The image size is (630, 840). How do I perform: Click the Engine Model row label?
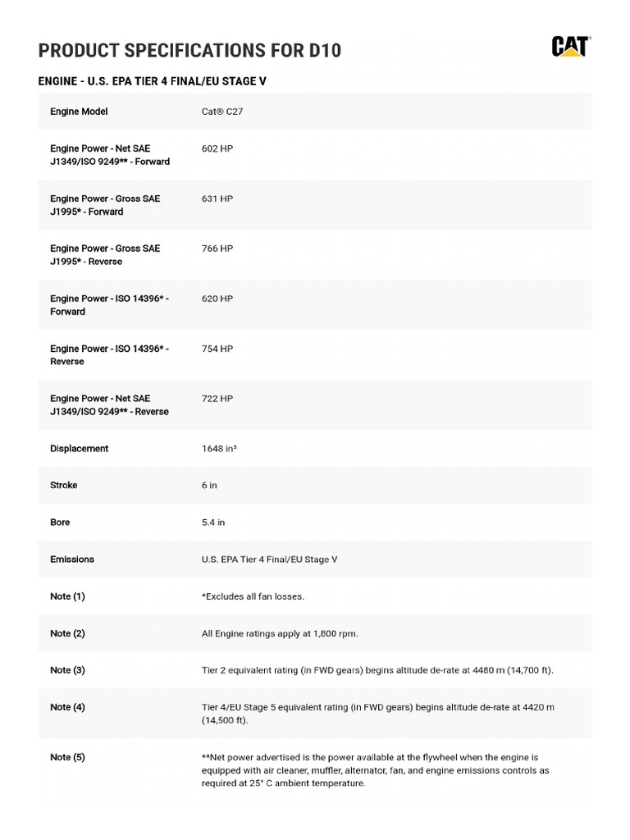coord(79,112)
